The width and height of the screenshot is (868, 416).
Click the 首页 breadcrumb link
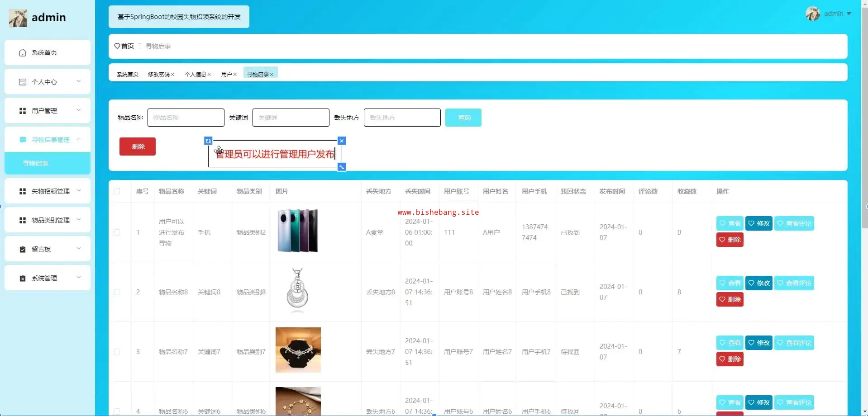coord(128,46)
